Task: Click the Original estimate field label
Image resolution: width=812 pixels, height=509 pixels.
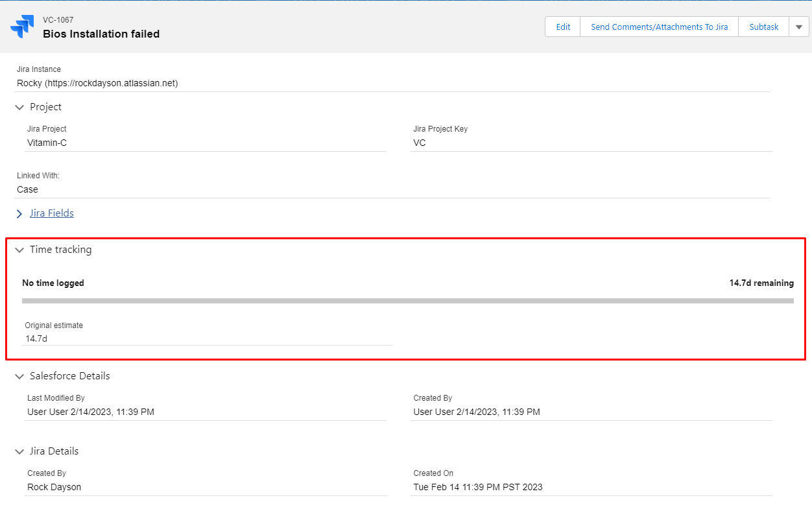Action: 54,326
